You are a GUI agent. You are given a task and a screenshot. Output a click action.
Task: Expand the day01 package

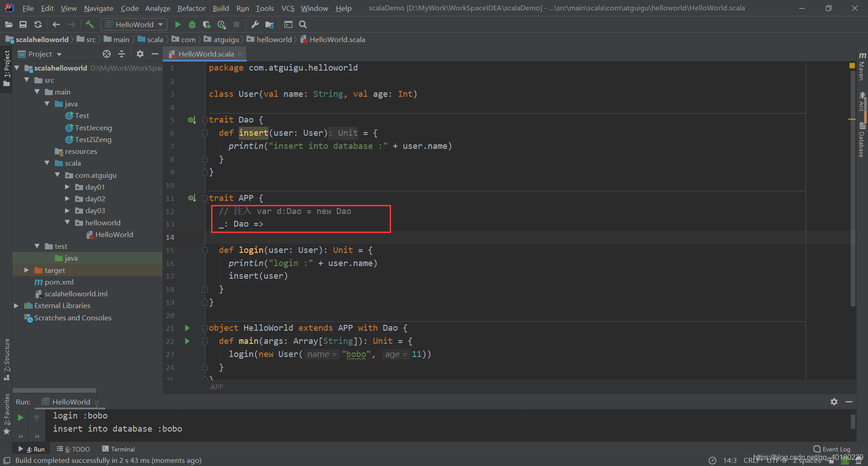pyautogui.click(x=67, y=187)
